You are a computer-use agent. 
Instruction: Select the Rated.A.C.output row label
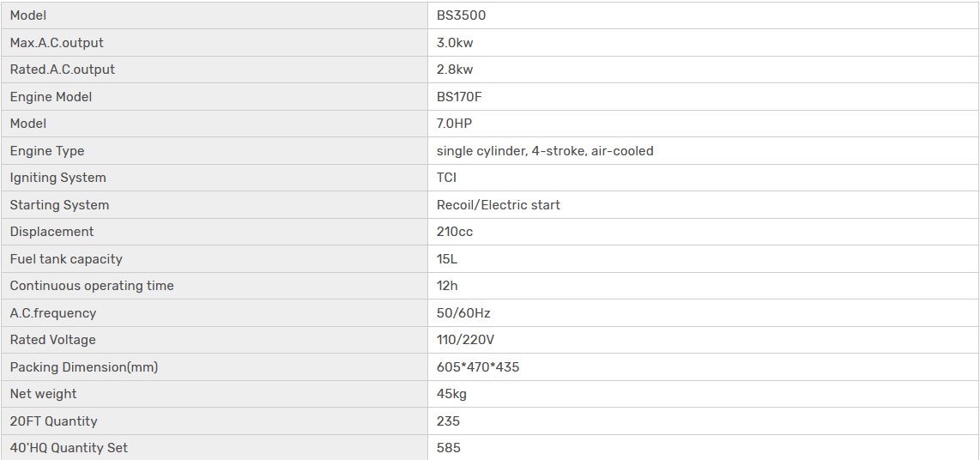pos(62,70)
